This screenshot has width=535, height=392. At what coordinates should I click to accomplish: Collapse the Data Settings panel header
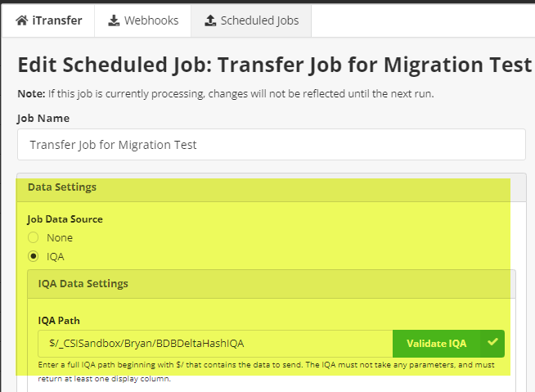click(x=62, y=187)
